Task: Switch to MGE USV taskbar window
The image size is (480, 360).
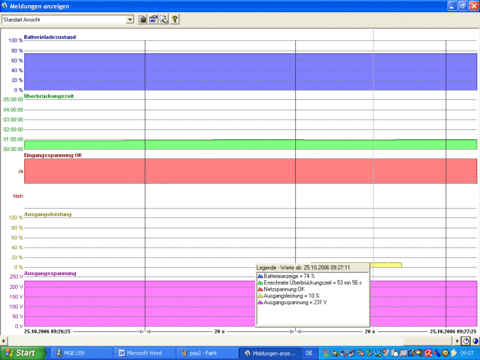Action: point(80,353)
